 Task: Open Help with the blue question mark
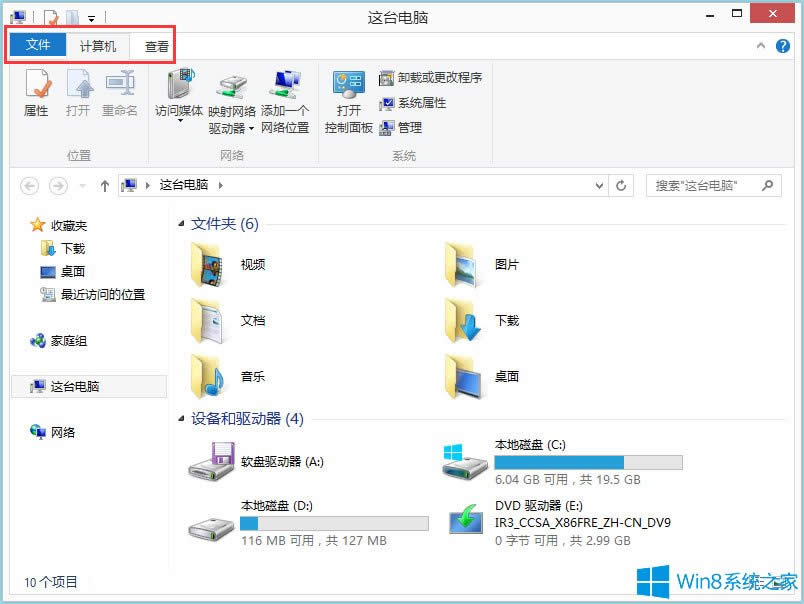click(783, 44)
